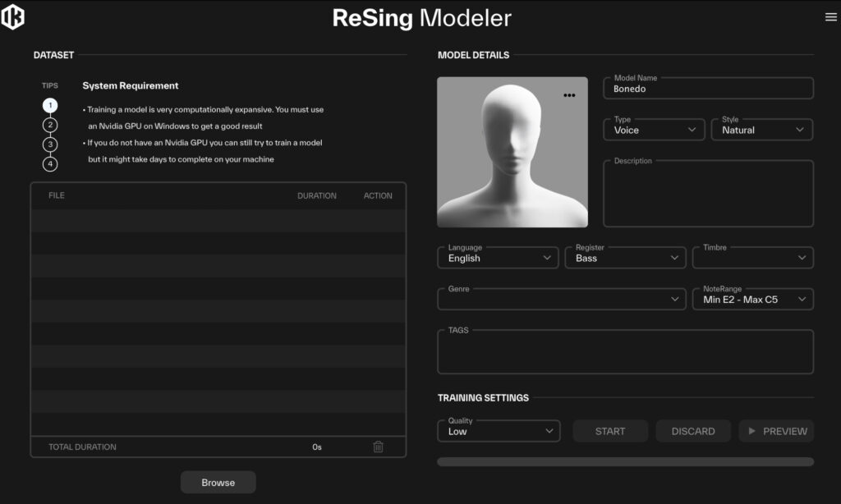Select tip step 3 circle
Image resolution: width=841 pixels, height=504 pixels.
click(49, 144)
